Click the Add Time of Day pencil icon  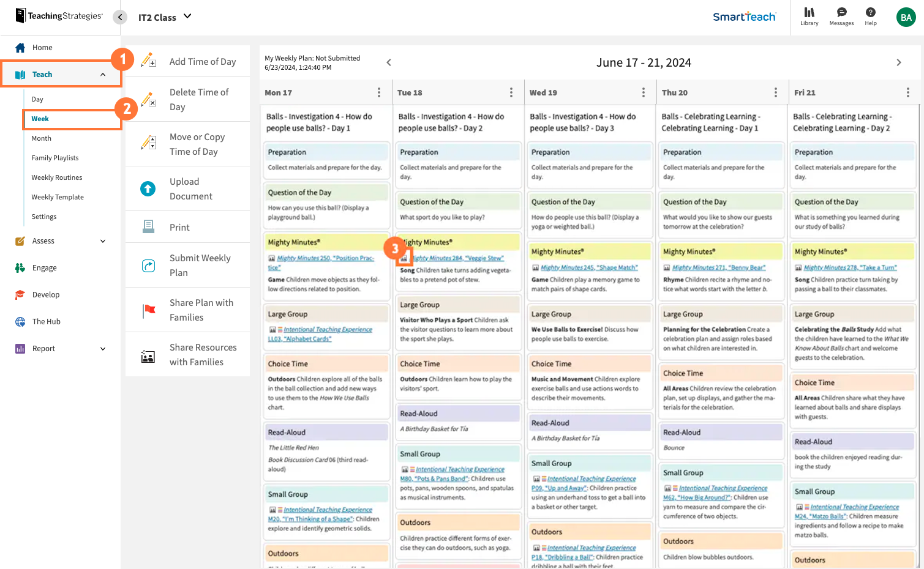click(148, 61)
